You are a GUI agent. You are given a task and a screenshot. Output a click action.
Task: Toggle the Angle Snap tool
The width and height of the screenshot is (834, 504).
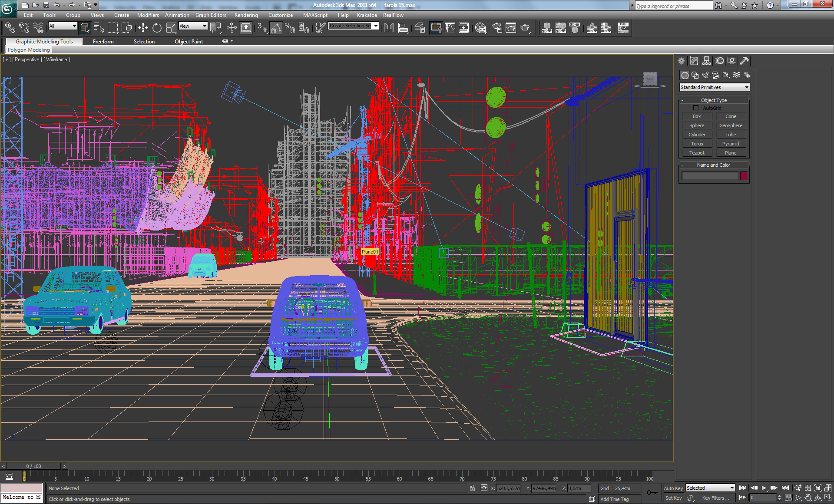click(x=276, y=28)
